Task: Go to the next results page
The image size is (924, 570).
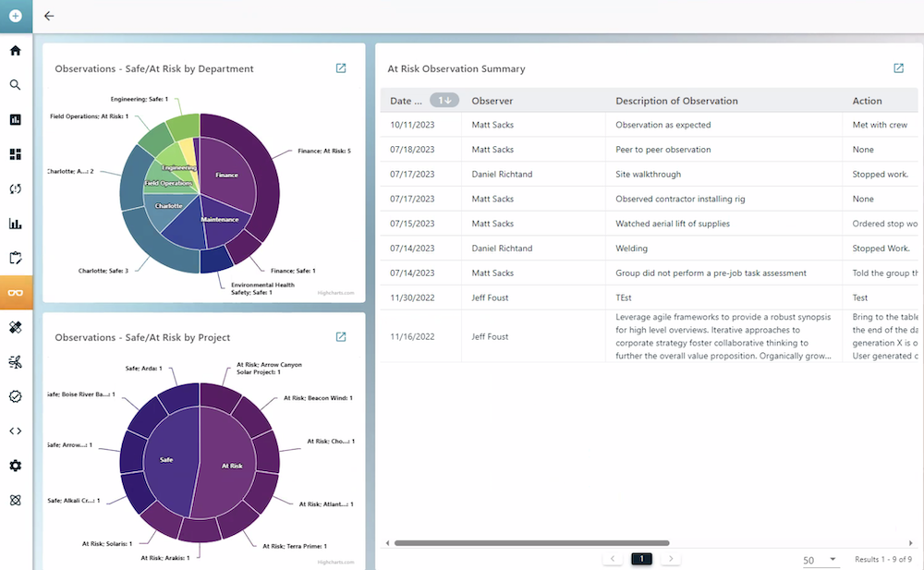Action: tap(671, 558)
